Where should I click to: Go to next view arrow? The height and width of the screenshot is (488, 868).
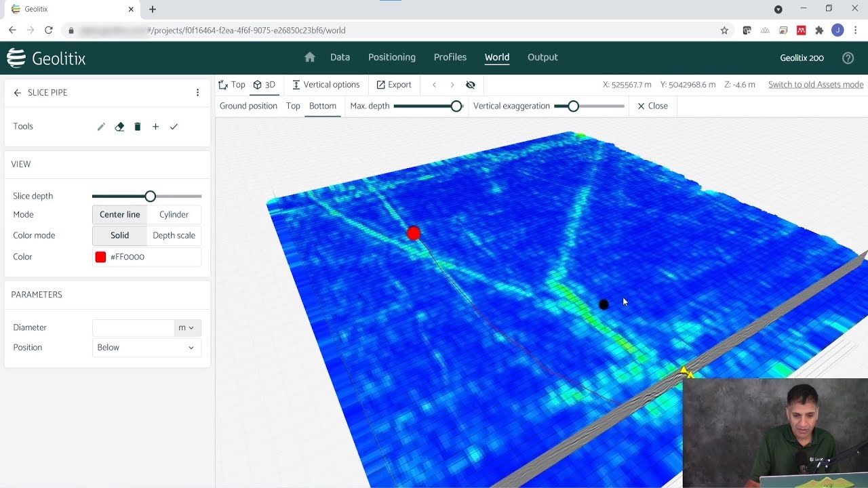(x=452, y=85)
